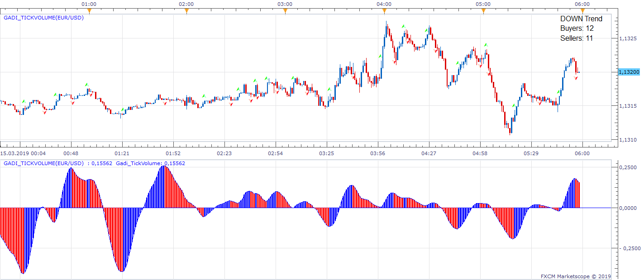Click the highlighted 1,13200 current price tag
This screenshot has height=280, width=644.
(629, 72)
